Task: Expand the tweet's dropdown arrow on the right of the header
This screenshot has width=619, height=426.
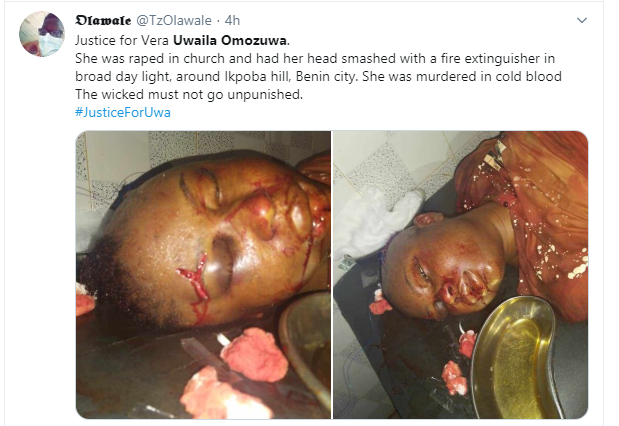Action: (582, 20)
